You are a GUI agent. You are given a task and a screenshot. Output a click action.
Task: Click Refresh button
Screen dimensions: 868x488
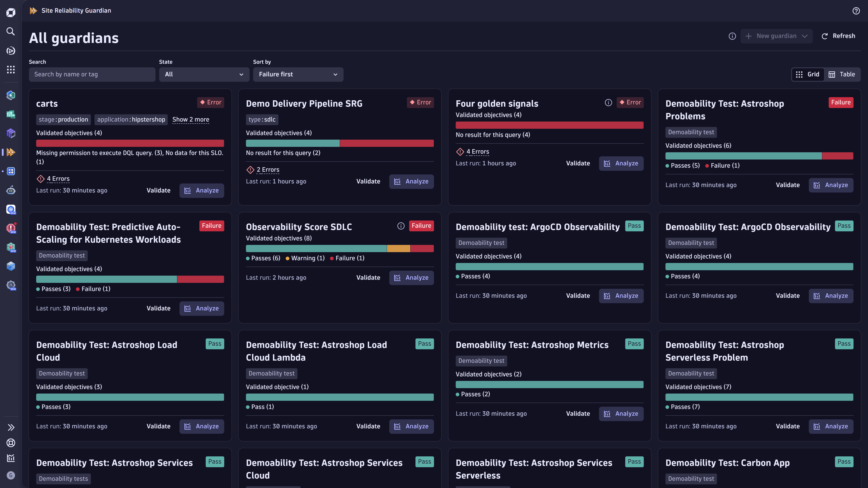[838, 36]
